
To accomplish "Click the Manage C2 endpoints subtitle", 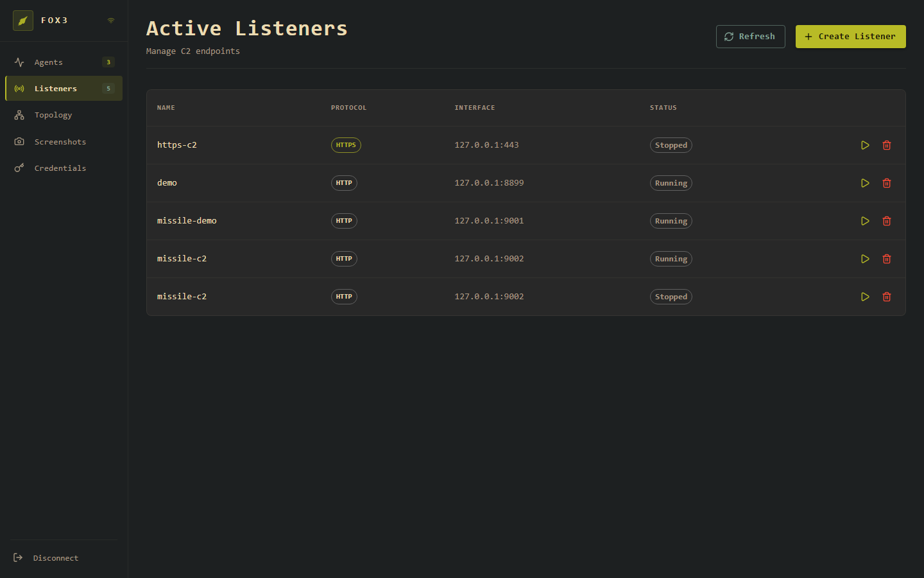I will pos(193,51).
